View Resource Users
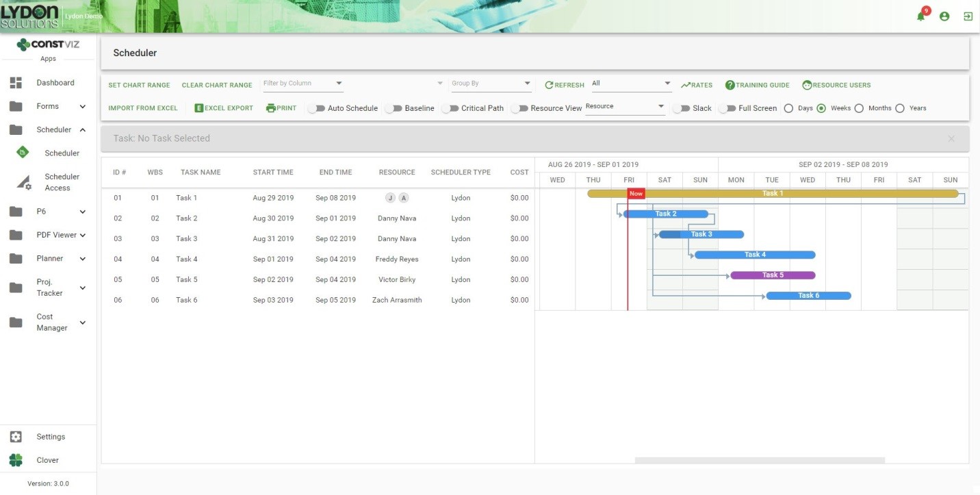980x495 pixels. 836,84
